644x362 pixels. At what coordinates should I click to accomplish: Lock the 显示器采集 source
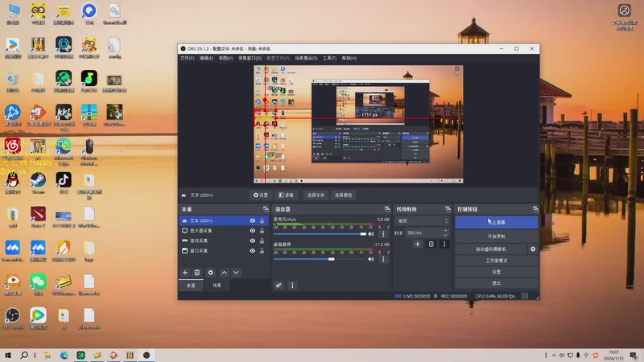[262, 231]
